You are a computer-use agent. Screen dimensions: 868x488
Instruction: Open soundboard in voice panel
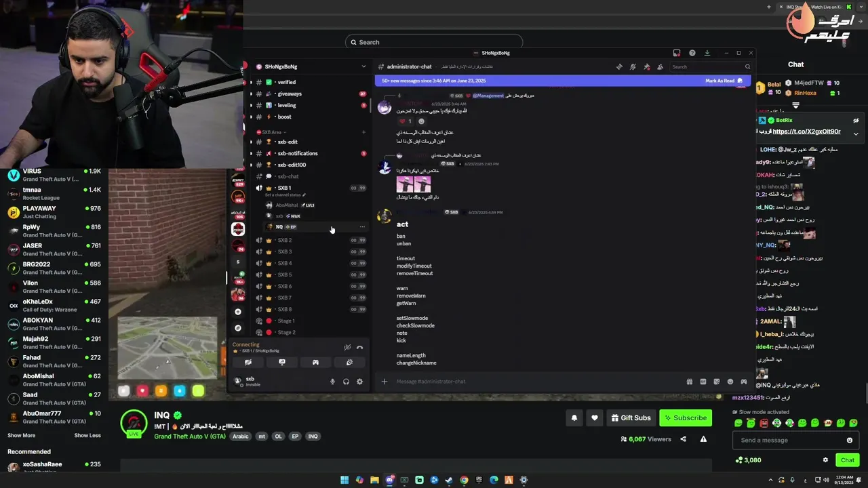coord(349,363)
